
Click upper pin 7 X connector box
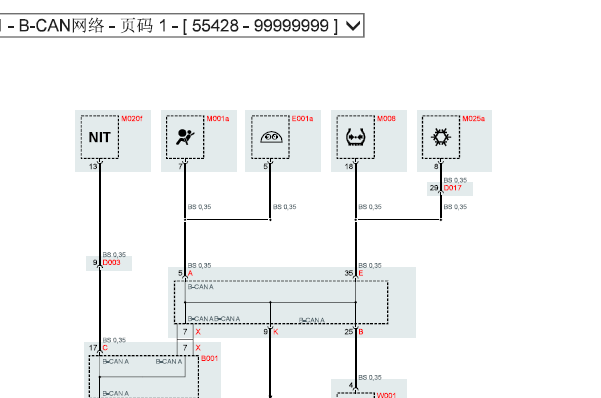click(185, 332)
